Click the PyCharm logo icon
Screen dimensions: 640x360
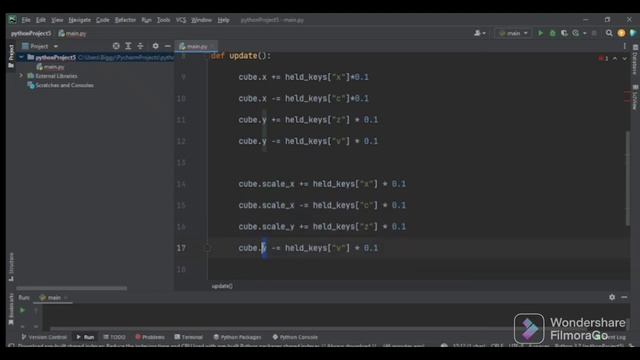coord(13,20)
